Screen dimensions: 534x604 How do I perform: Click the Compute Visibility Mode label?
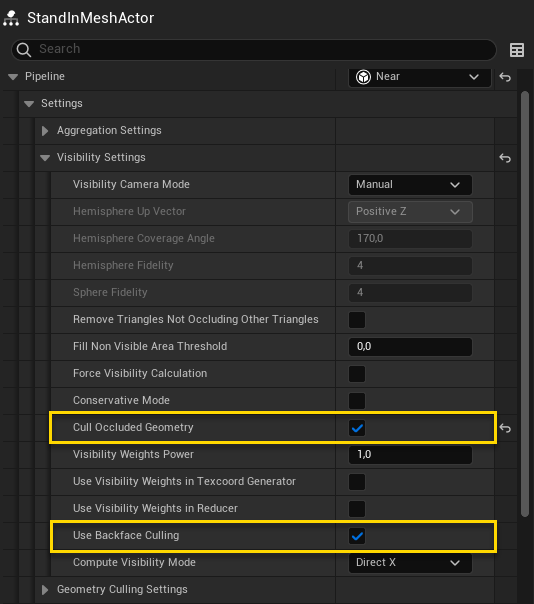(134, 562)
